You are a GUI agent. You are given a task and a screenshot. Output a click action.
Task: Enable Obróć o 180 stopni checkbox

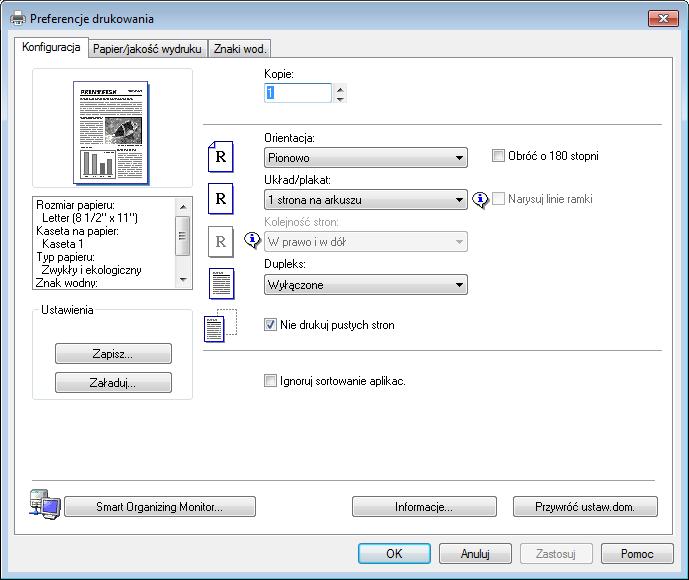coord(498,156)
